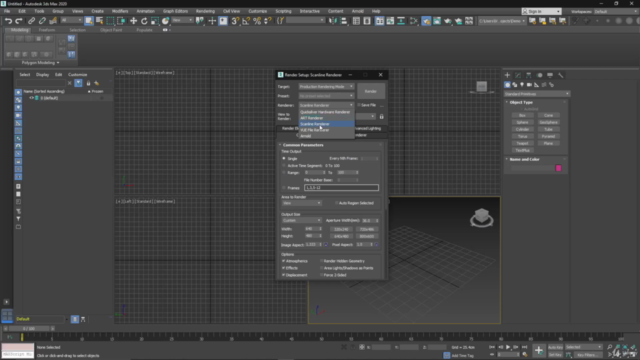
Task: Toggle visibility eye of 0 (default) layer
Action: 31,98
